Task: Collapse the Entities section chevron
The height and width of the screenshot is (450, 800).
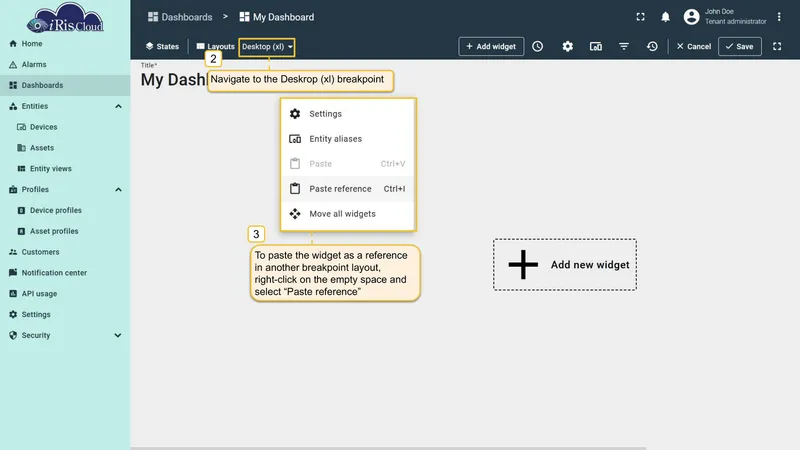Action: click(x=118, y=106)
